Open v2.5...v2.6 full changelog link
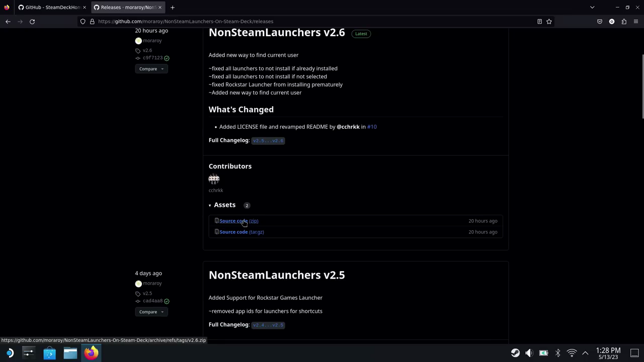 (268, 141)
